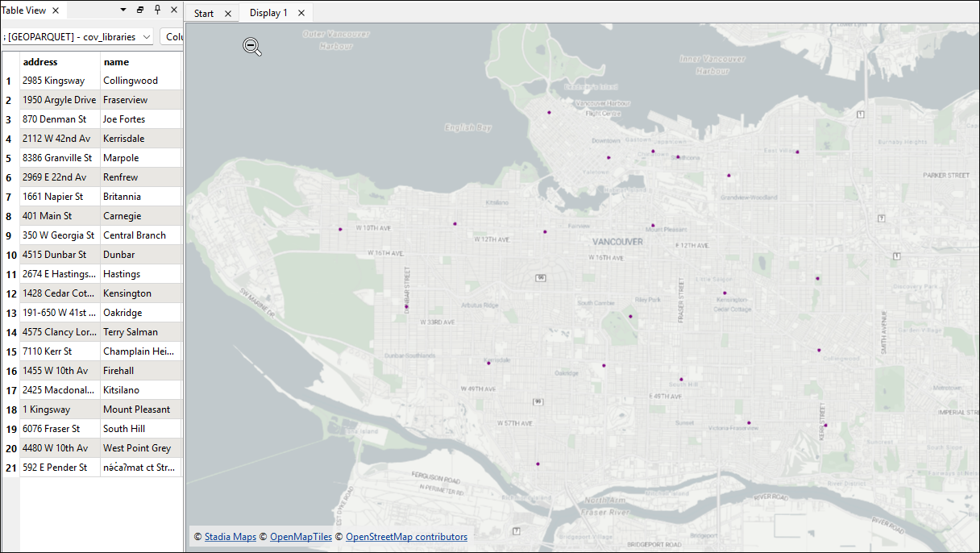Toggle auto-hide pin for Table View panel
This screenshot has height=553, width=980.
click(x=157, y=10)
